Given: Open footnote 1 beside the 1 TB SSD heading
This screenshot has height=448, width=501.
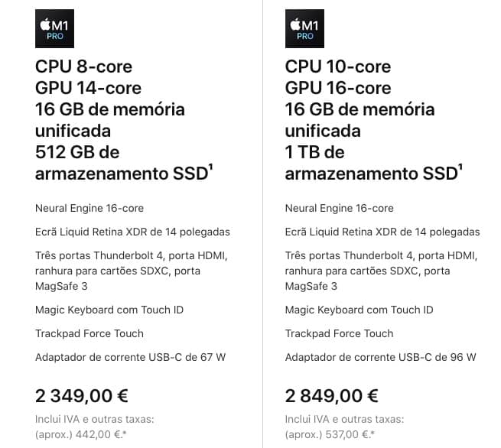Looking at the screenshot, I should 460,167.
